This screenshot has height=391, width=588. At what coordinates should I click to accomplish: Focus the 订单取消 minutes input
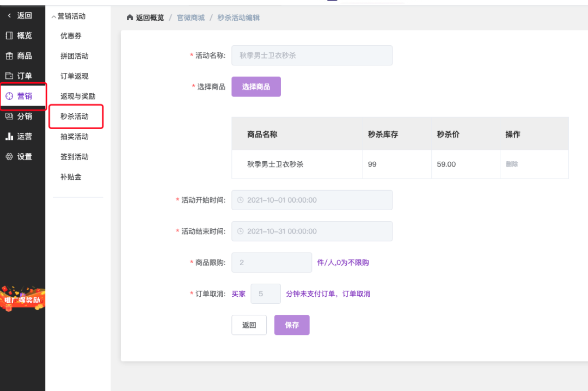click(x=266, y=294)
